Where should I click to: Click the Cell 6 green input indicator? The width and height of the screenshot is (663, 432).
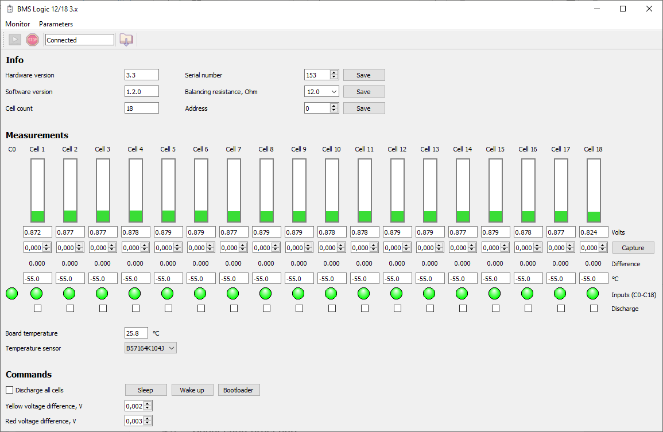pos(200,293)
